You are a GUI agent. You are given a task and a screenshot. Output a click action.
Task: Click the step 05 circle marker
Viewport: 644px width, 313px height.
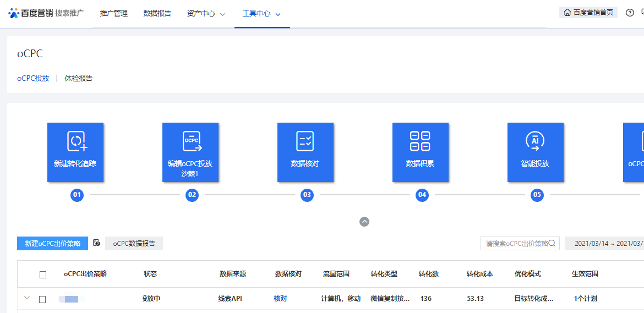click(537, 195)
